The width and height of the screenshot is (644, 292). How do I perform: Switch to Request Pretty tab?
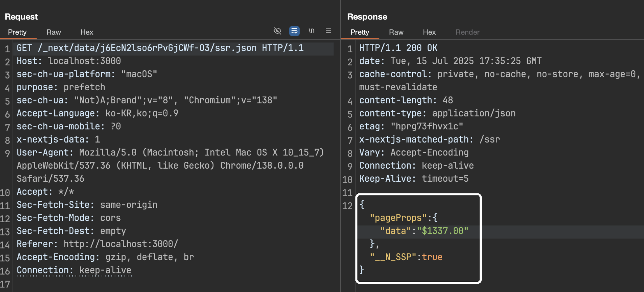pos(17,32)
